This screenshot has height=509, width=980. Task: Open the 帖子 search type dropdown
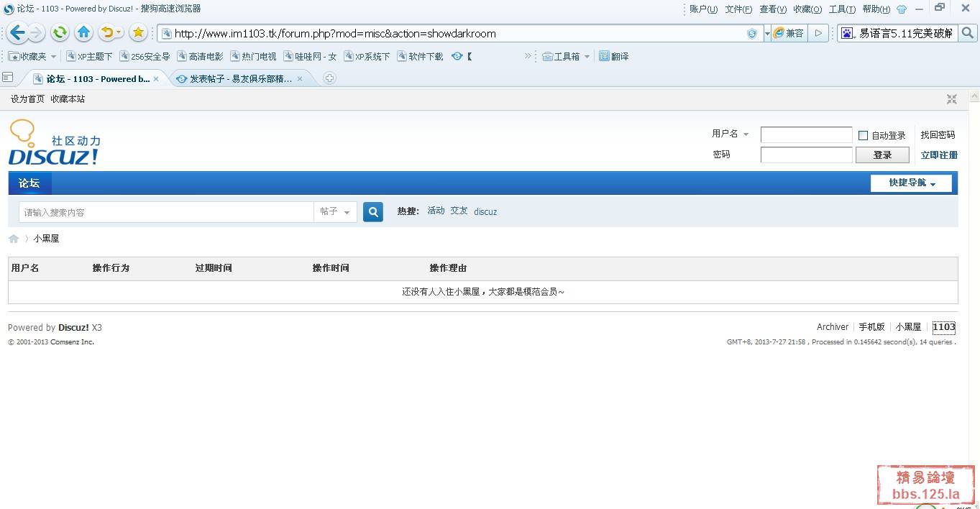click(335, 212)
